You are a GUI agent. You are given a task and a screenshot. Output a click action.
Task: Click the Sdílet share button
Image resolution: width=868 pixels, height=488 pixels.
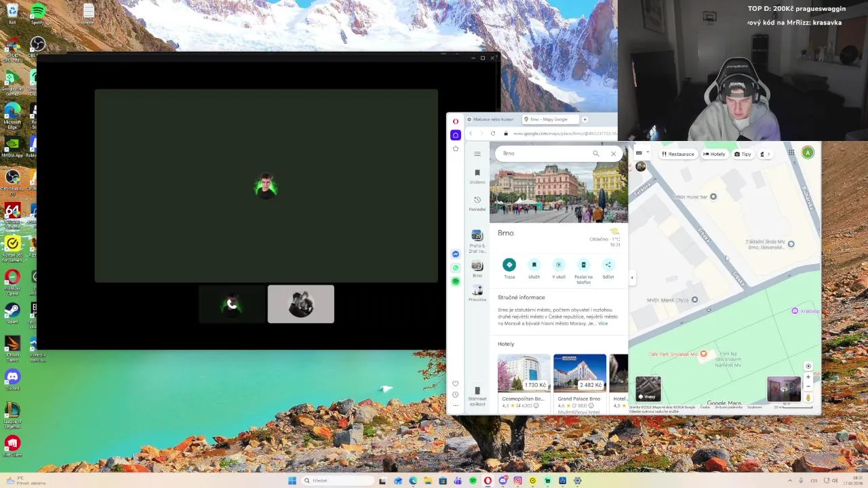608,268
